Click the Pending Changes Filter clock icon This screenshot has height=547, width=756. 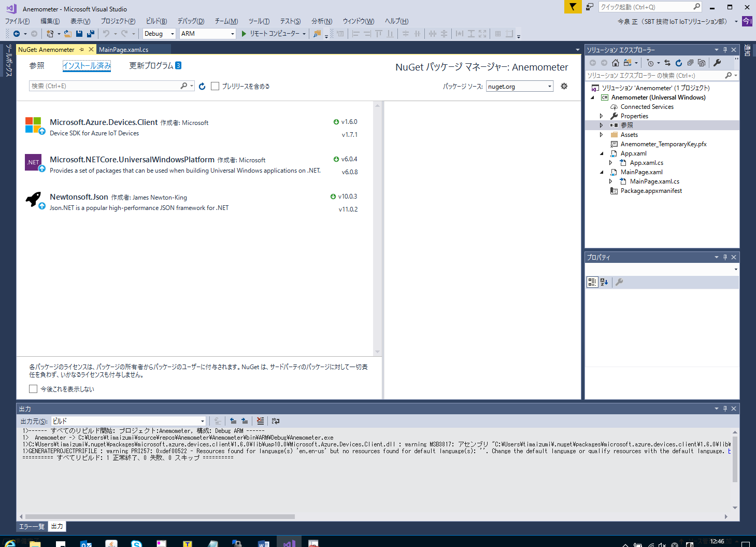[650, 63]
